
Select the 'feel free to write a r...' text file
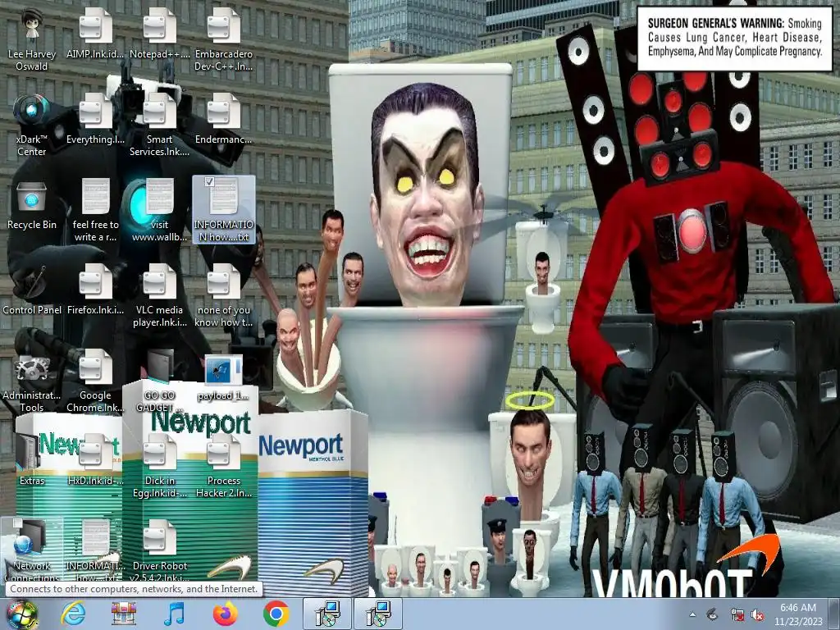pyautogui.click(x=95, y=211)
